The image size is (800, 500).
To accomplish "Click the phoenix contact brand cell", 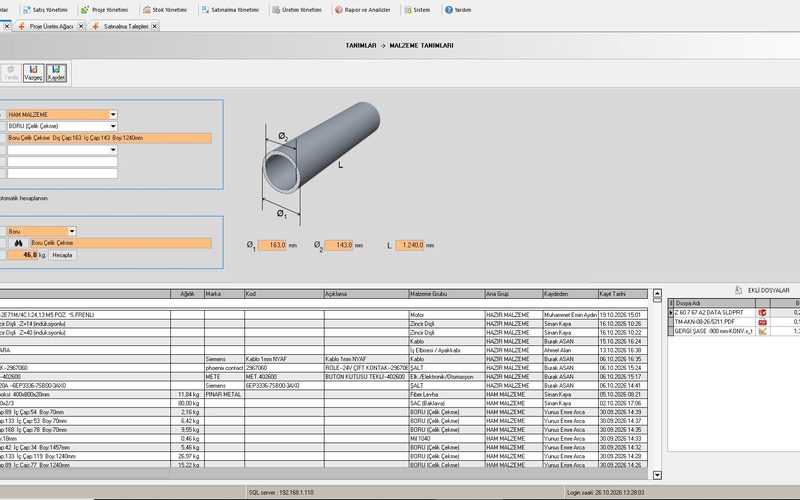I will click(x=224, y=368).
